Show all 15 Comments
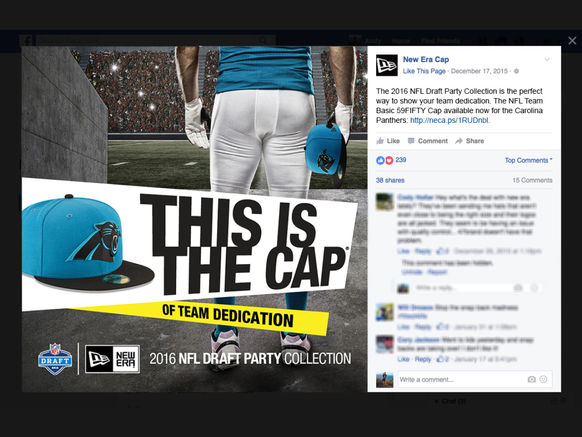Screen dimensions: 582x437 (x=532, y=180)
